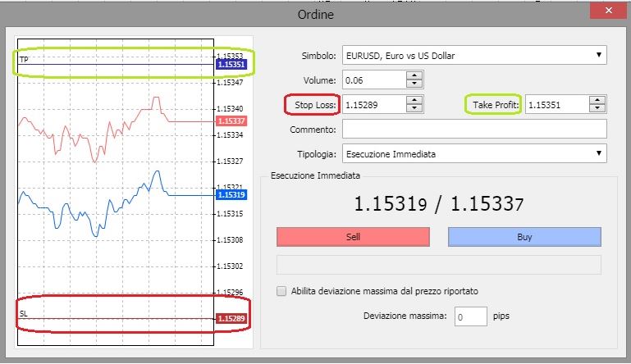Click the 1.15308 axis price label
The image size is (631, 364).
(x=230, y=239)
